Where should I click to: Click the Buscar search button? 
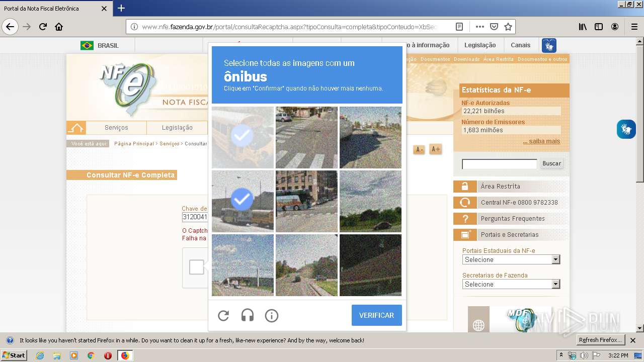point(551,163)
